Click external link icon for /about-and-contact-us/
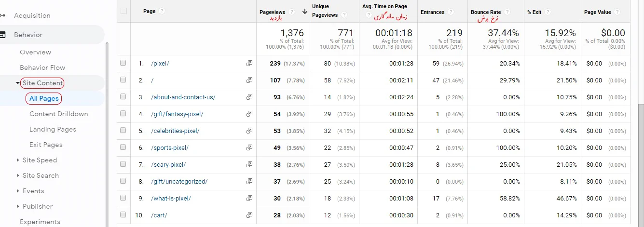Image resolution: width=644 pixels, height=227 pixels. pos(249,97)
